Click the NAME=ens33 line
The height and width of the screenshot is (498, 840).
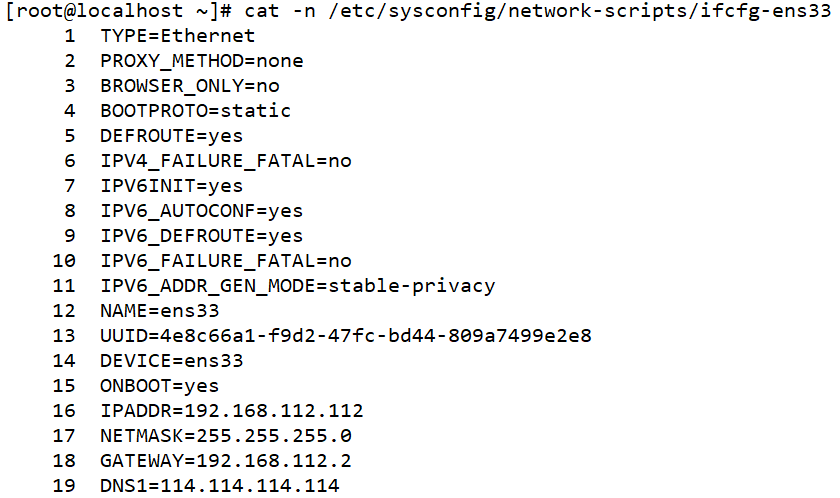tap(159, 311)
